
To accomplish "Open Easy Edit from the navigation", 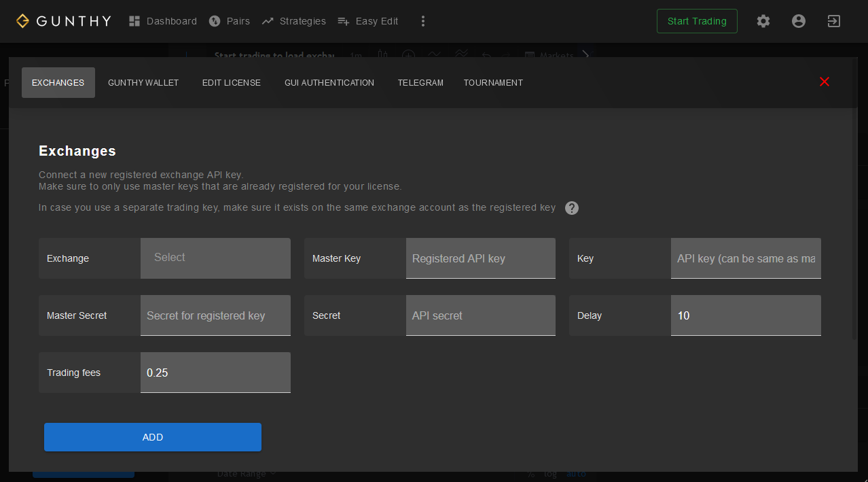I will 368,21.
